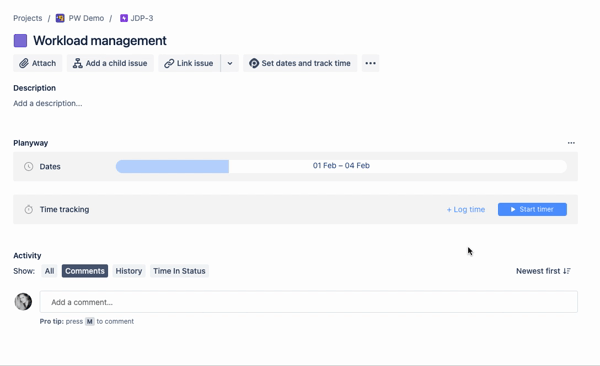Toggle Newest first sort order
The width and height of the screenshot is (600, 366).
(x=543, y=271)
